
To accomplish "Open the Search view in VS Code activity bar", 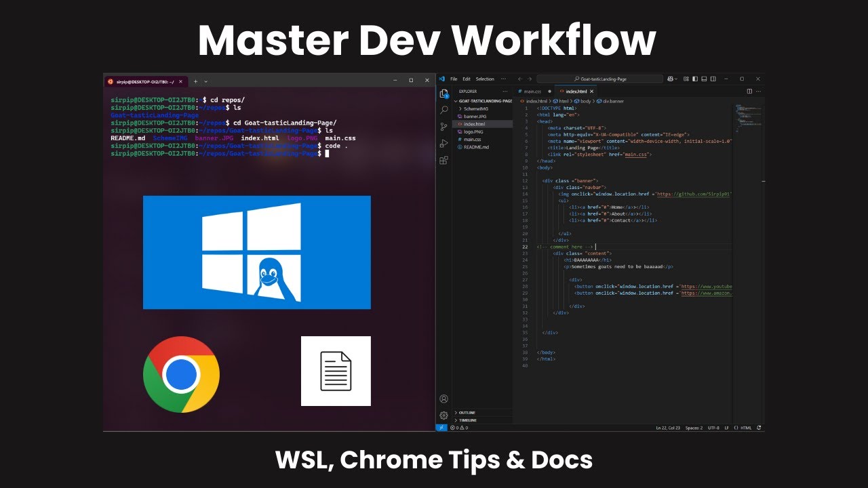I will pos(443,110).
